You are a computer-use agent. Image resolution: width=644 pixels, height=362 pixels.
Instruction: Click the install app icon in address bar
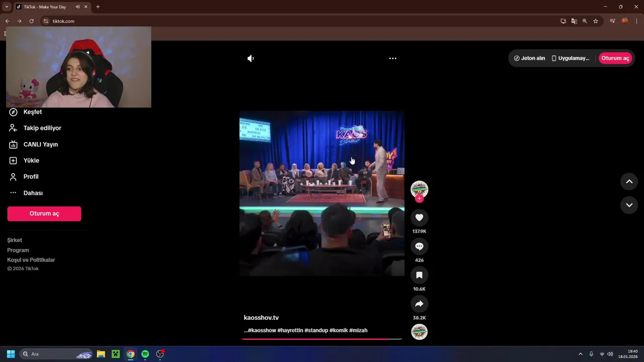563,21
